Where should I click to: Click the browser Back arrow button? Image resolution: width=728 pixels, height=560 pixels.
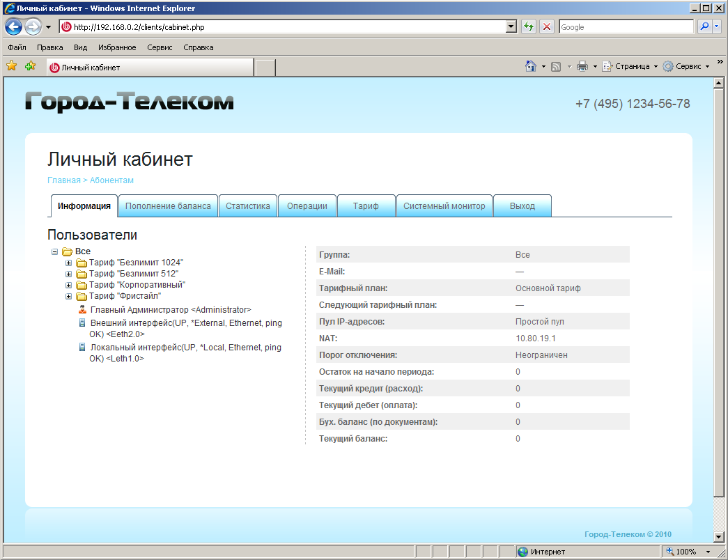(13, 27)
